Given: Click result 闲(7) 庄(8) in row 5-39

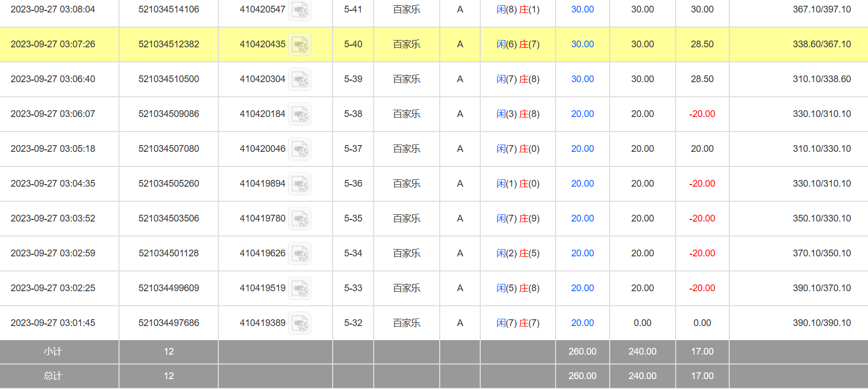Looking at the screenshot, I should [518, 79].
